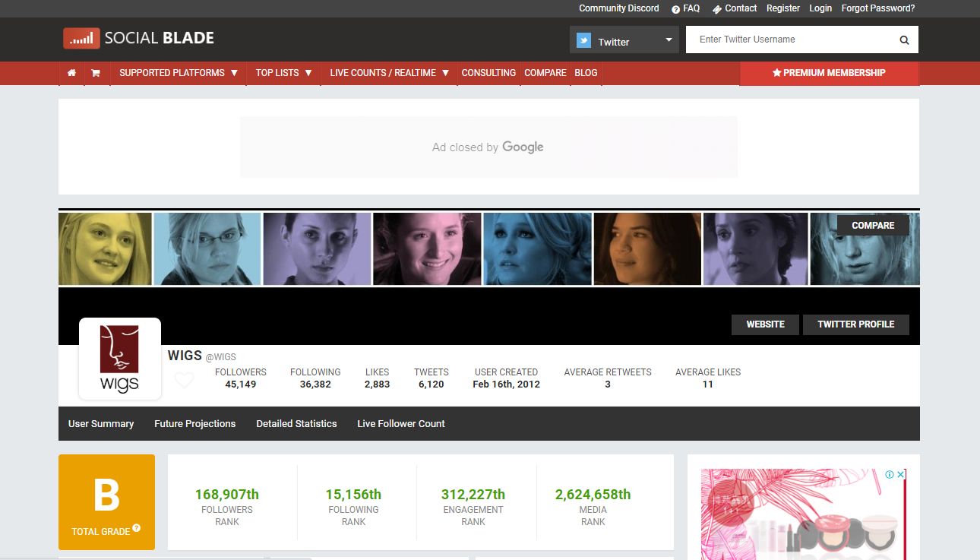The image size is (980, 560).
Task: Click the 6,120 tweets count
Action: click(432, 384)
